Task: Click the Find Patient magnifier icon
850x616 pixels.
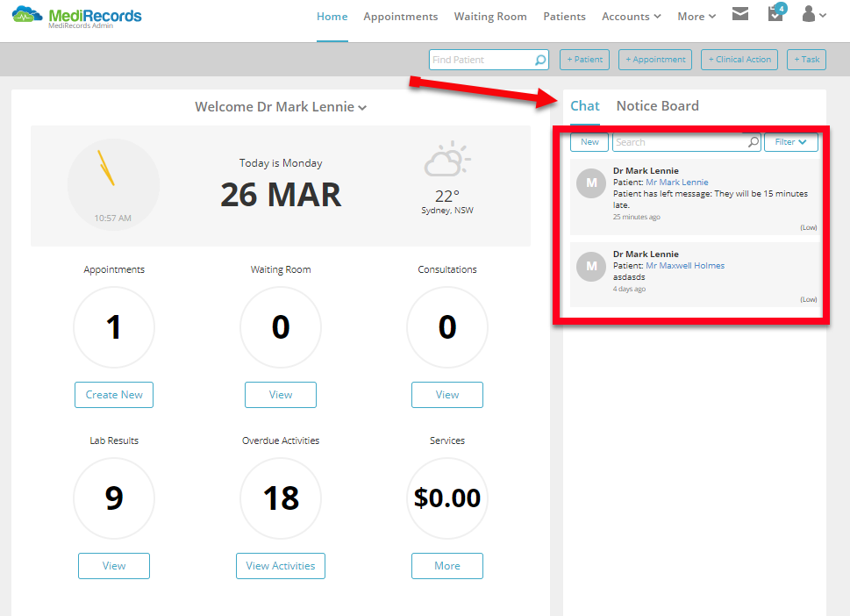Action: click(540, 60)
